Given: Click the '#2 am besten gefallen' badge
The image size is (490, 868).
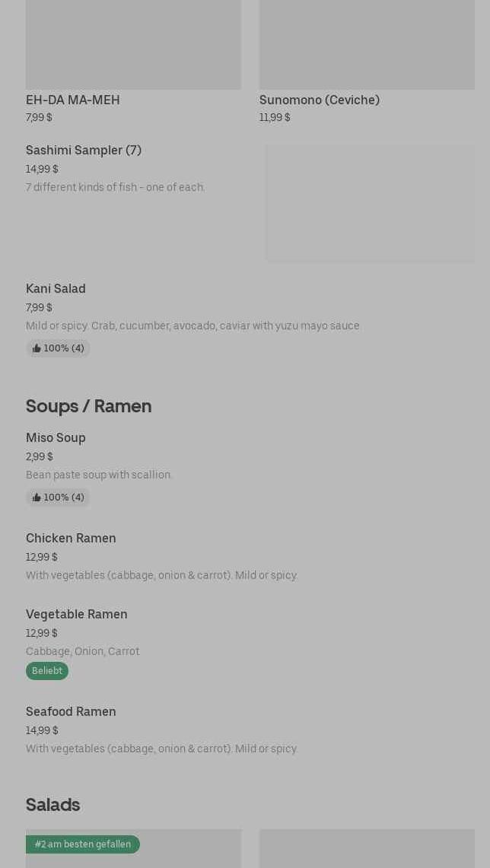Looking at the screenshot, I should pos(83,844).
